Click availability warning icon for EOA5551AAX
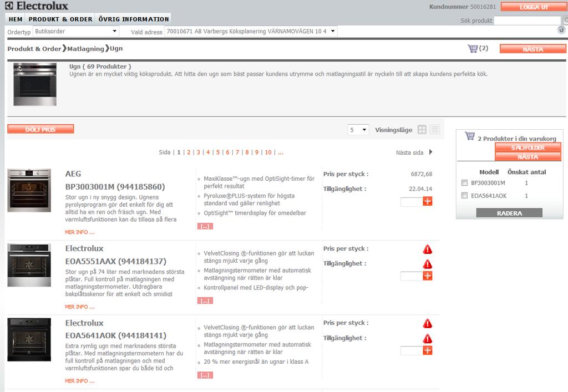Image resolution: width=568 pixels, height=392 pixels. coord(428,264)
